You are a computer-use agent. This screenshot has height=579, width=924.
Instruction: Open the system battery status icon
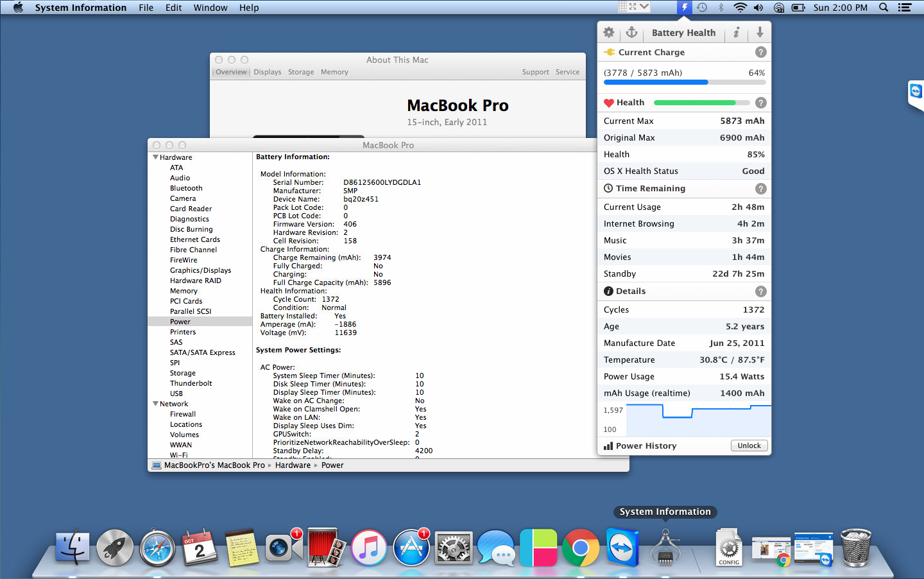click(798, 8)
